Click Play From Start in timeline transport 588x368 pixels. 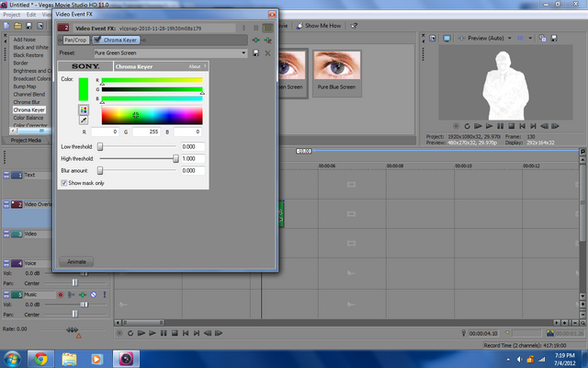pos(141,333)
